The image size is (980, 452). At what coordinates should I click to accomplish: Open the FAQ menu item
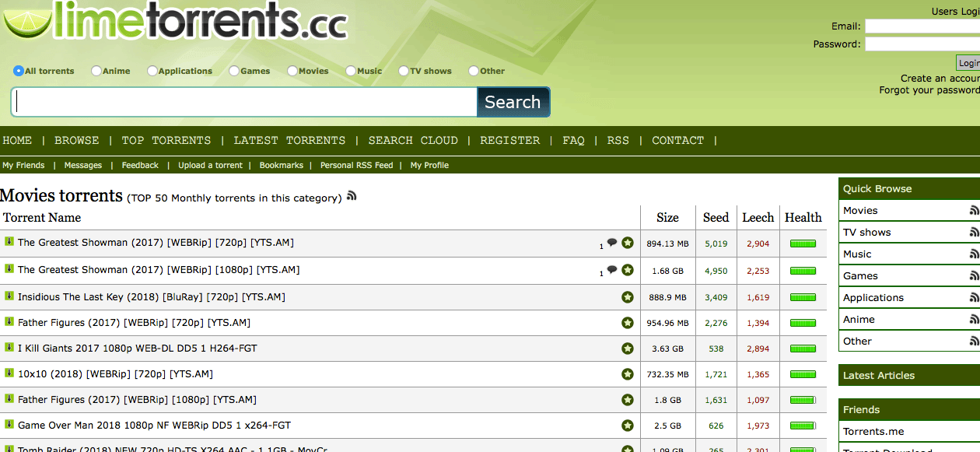[x=573, y=141]
